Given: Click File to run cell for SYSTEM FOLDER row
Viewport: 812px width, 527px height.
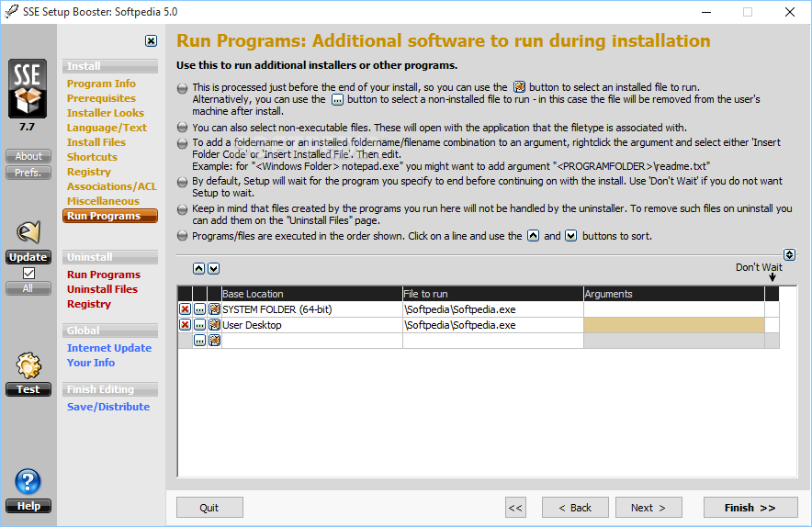Looking at the screenshot, I should click(x=493, y=309).
